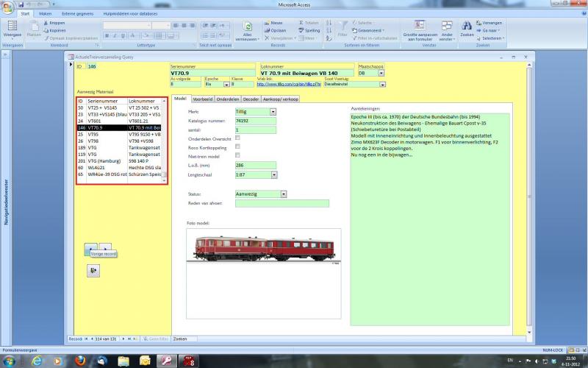The image size is (588, 368).
Task: Click the Katalogus nummer field 74192
Action: pos(256,121)
